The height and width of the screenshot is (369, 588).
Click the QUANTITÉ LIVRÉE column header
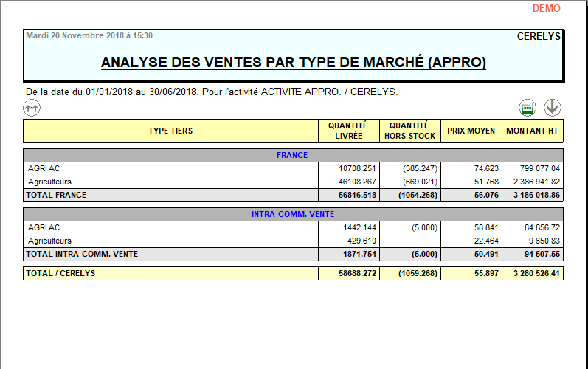coord(347,131)
